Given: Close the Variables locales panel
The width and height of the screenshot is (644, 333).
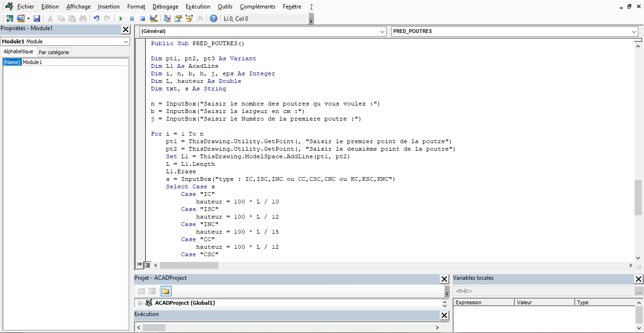Looking at the screenshot, I should (x=639, y=279).
